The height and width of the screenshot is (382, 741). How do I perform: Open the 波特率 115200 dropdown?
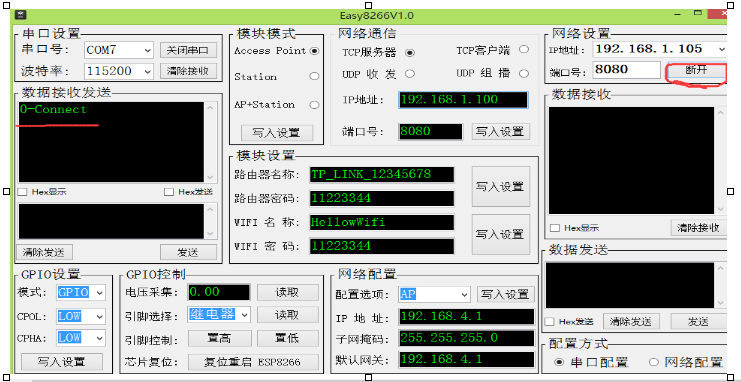tap(148, 72)
